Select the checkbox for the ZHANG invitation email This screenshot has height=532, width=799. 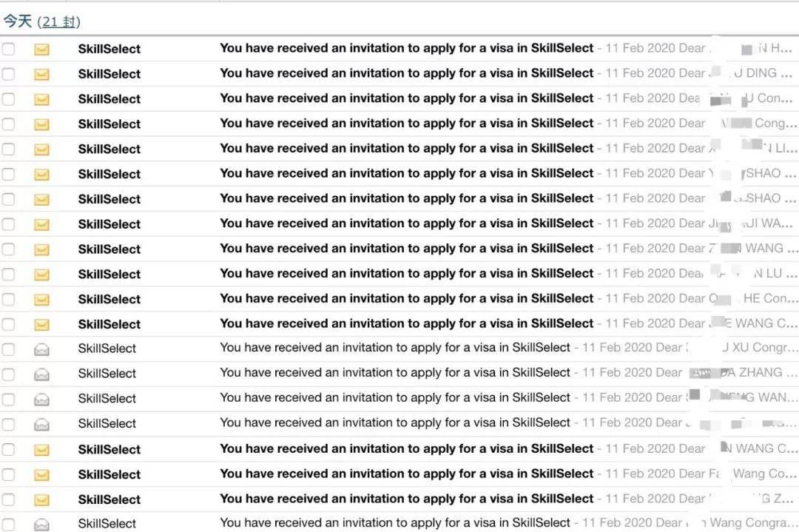8,374
